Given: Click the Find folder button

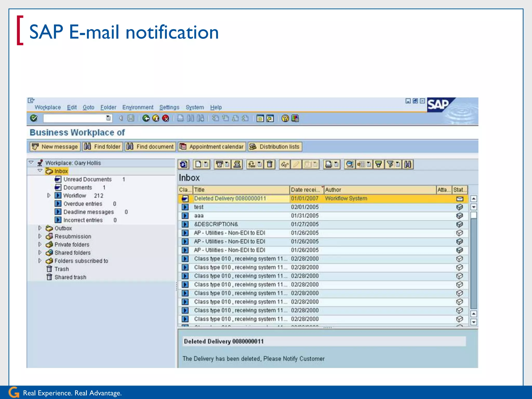Looking at the screenshot, I should tap(103, 147).
